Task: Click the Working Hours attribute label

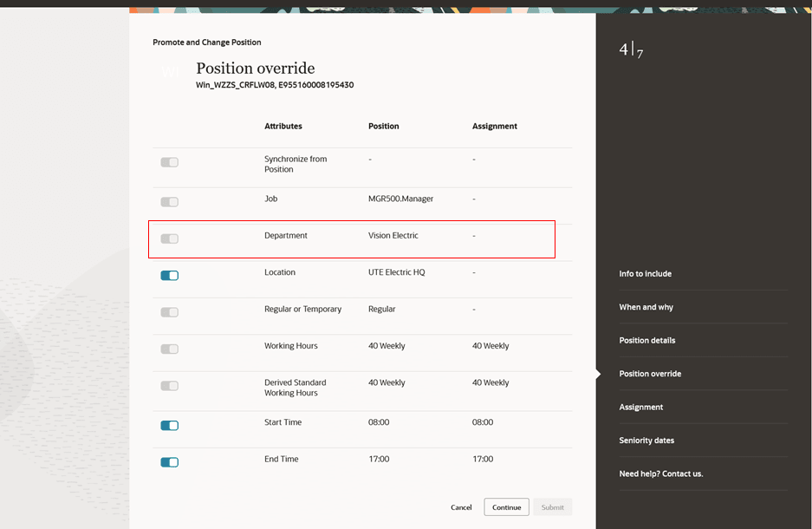Action: tap(291, 346)
